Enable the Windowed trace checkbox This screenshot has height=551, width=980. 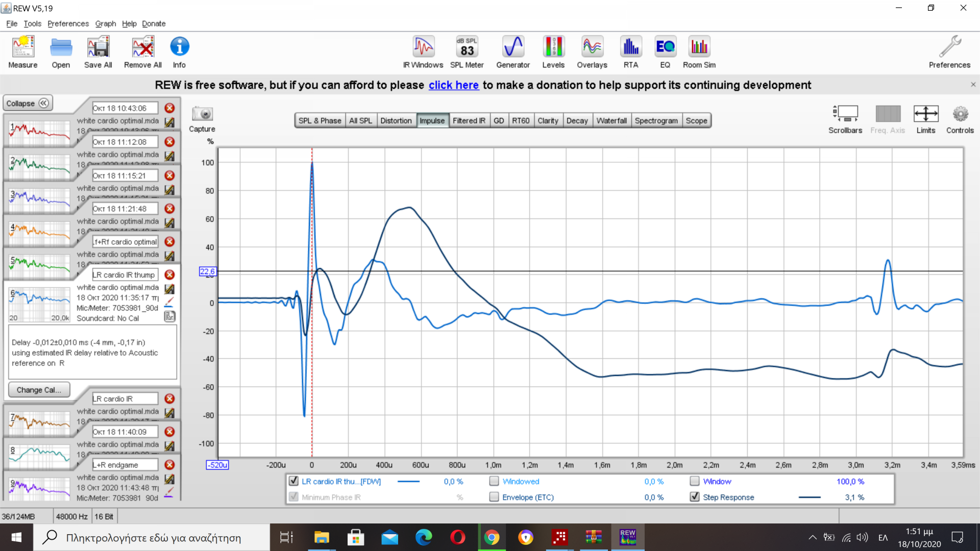[494, 481]
